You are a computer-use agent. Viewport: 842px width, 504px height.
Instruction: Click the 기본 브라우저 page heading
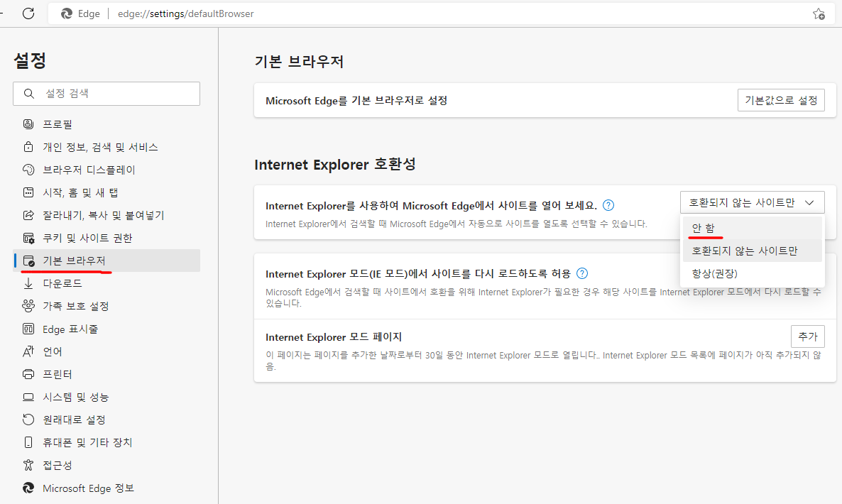tap(299, 61)
